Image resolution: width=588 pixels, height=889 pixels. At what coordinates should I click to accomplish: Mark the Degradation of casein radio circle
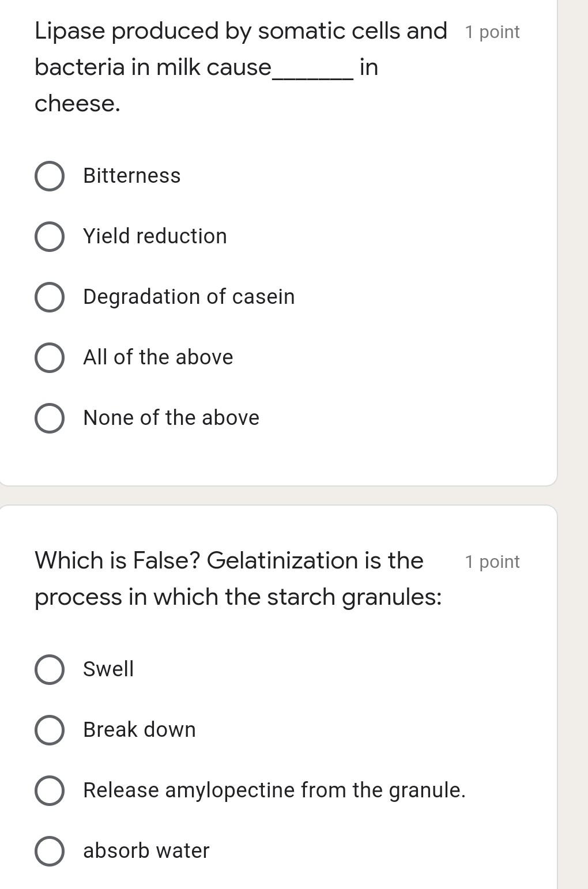(x=50, y=297)
